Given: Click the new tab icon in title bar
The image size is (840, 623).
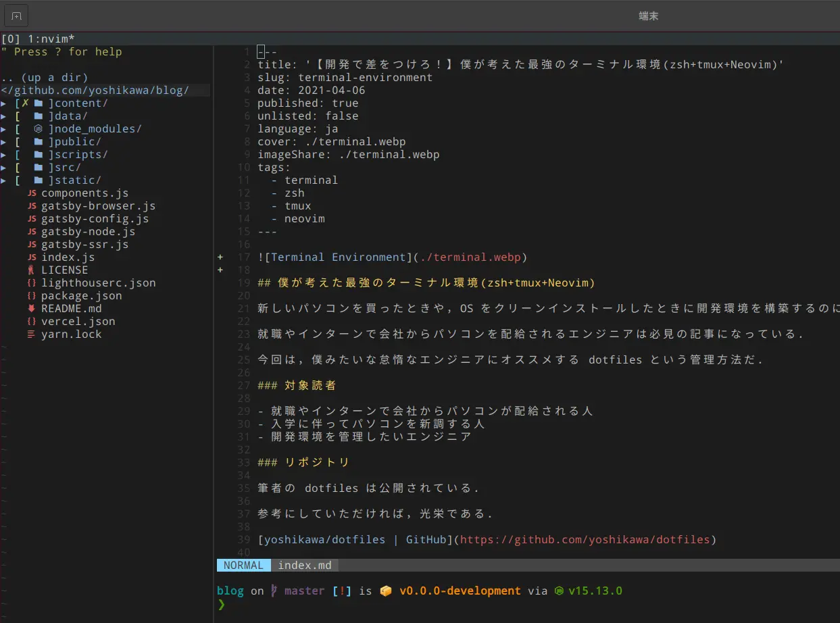Looking at the screenshot, I should pyautogui.click(x=16, y=15).
